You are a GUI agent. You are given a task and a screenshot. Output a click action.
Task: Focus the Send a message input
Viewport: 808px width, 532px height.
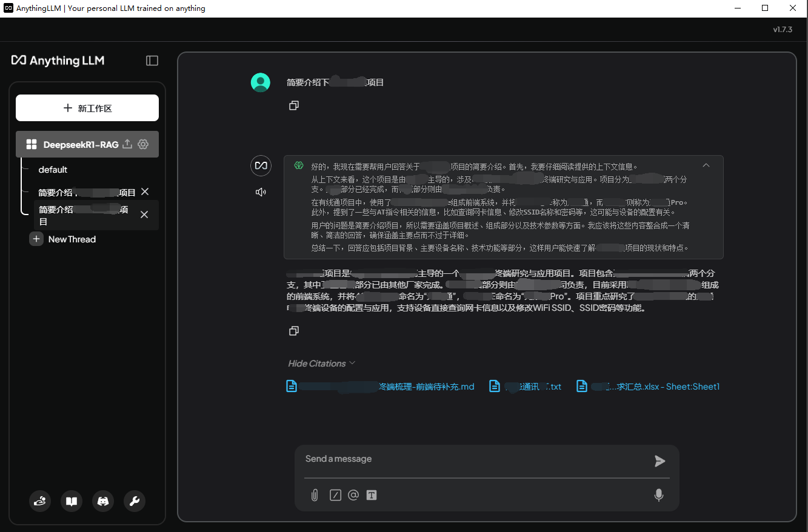(x=475, y=459)
